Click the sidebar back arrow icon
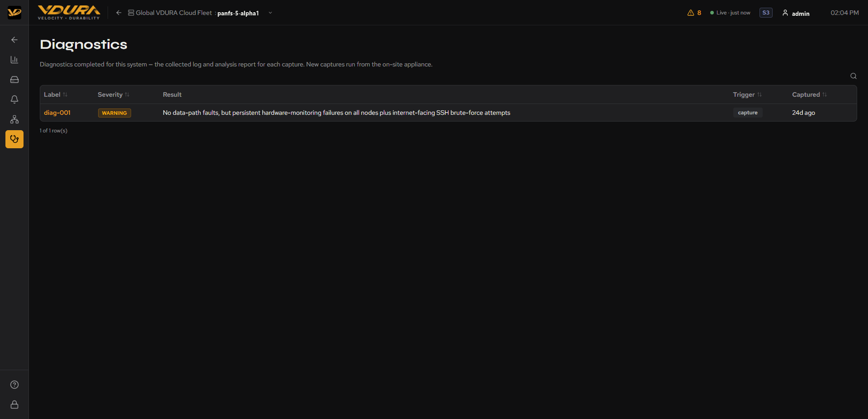The height and width of the screenshot is (419, 868). click(14, 40)
